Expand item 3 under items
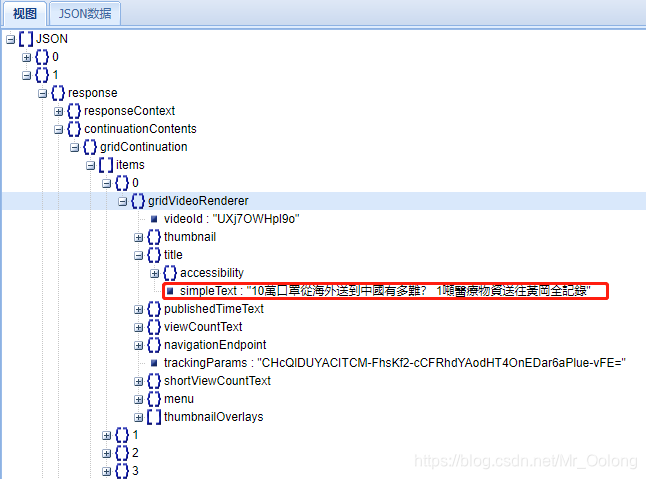 point(107,471)
